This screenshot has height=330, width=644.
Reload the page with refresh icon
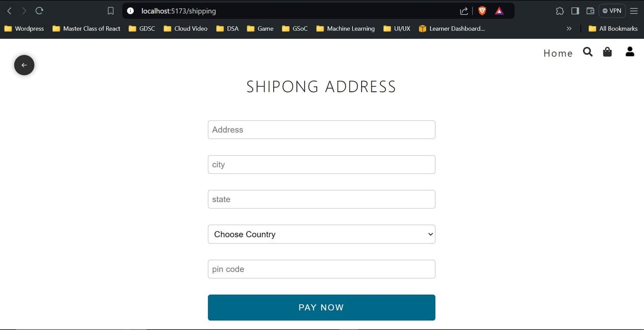pyautogui.click(x=39, y=11)
